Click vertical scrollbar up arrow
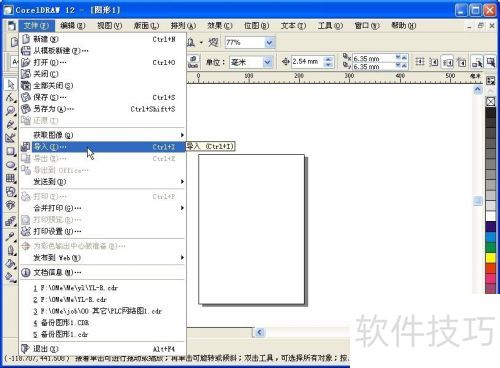Viewport: 500px width, 368px height. click(x=477, y=89)
